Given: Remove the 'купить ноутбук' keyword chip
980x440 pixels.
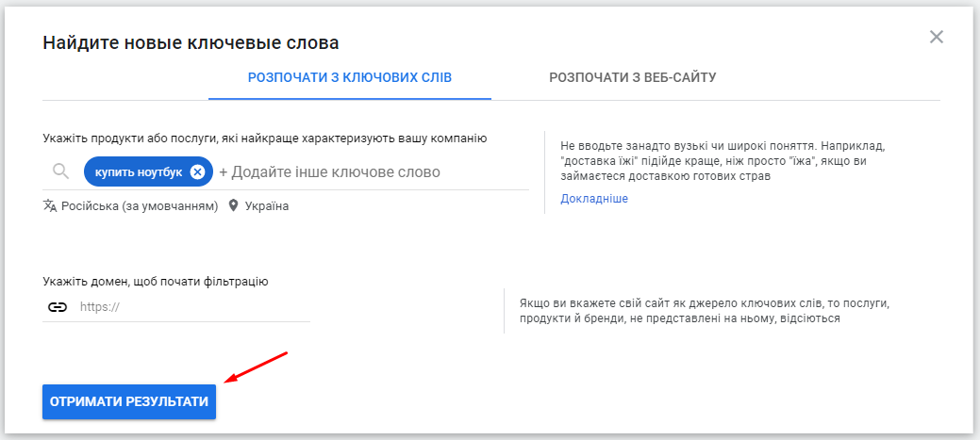Looking at the screenshot, I should [x=197, y=171].
